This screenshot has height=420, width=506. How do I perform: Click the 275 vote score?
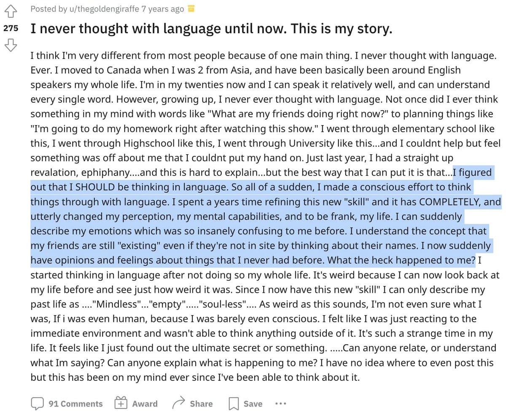11,28
